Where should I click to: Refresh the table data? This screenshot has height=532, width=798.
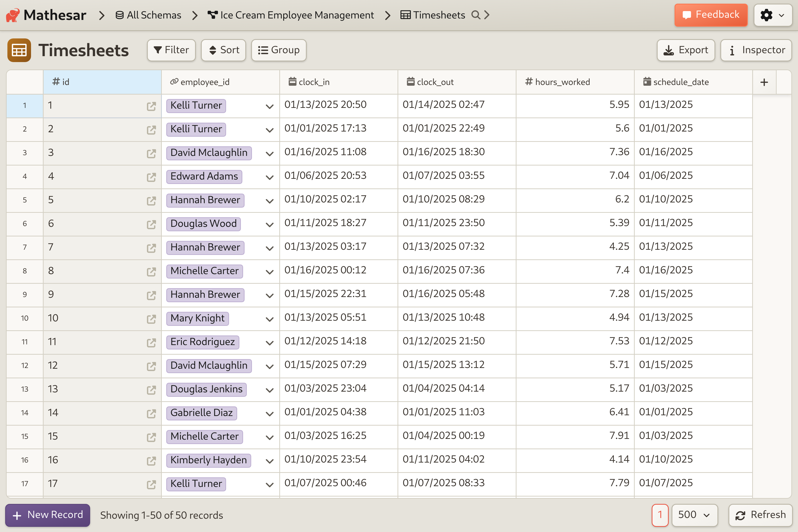tap(760, 515)
